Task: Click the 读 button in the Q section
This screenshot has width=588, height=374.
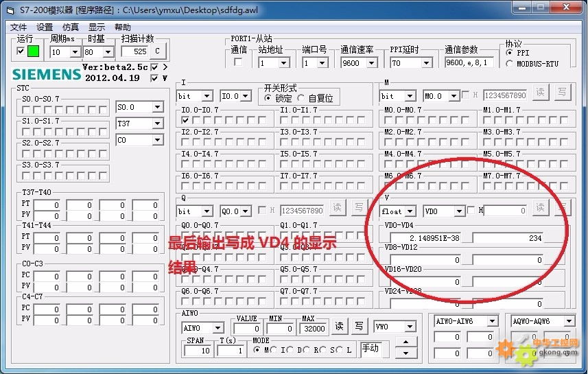Action: pyautogui.click(x=337, y=207)
